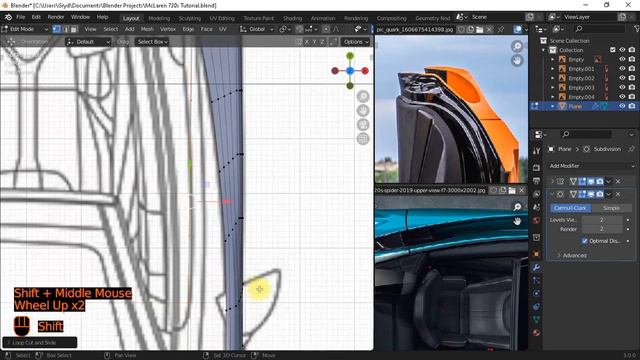The image size is (640, 360).
Task: Open Modifier properties wrench tab
Action: (x=536, y=267)
